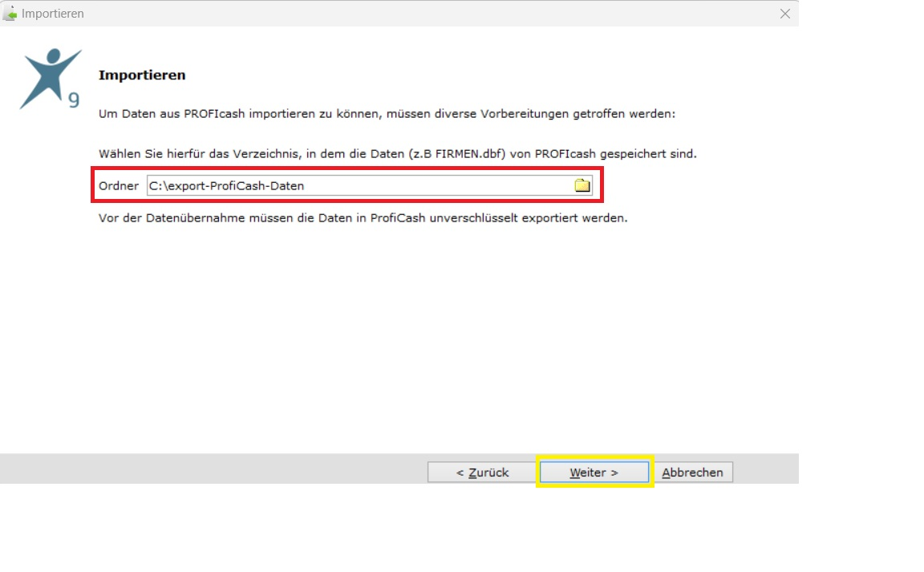This screenshot has height=572, width=924.
Task: Click the version number 9 beside logo
Action: coord(74,99)
